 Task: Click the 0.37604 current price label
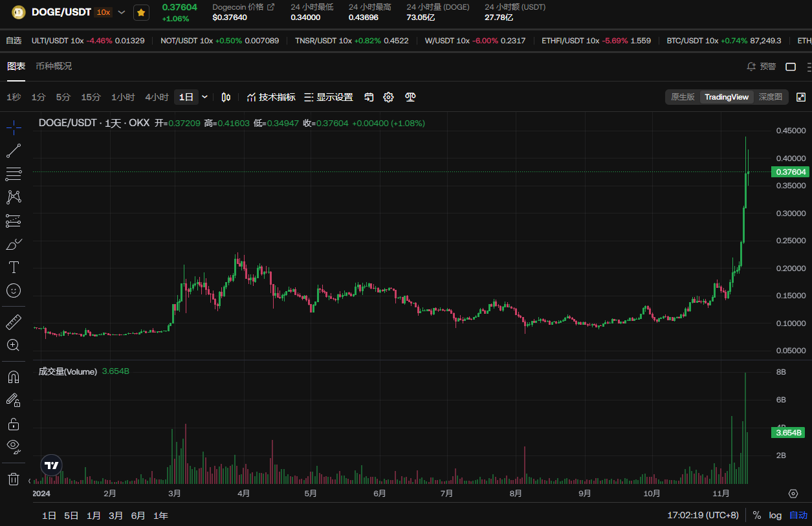click(x=790, y=172)
